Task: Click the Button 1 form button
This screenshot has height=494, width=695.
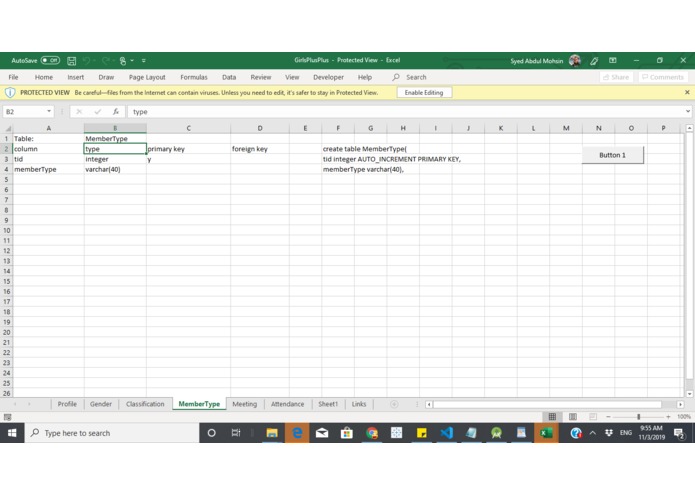Action: click(x=612, y=155)
